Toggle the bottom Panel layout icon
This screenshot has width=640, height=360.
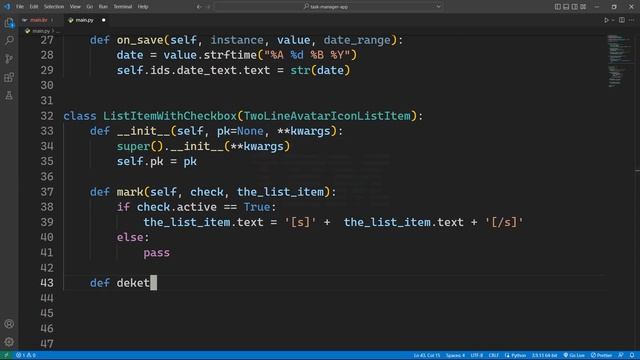(x=566, y=7)
